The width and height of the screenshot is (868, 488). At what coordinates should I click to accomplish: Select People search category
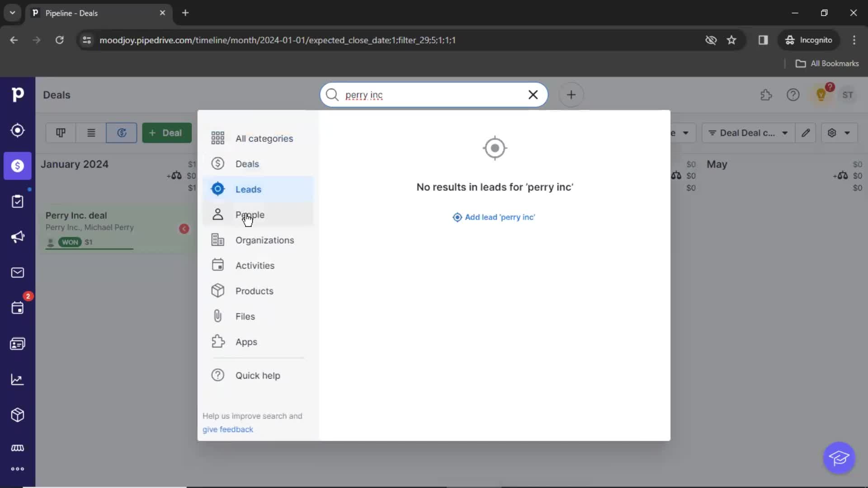[x=258, y=215]
